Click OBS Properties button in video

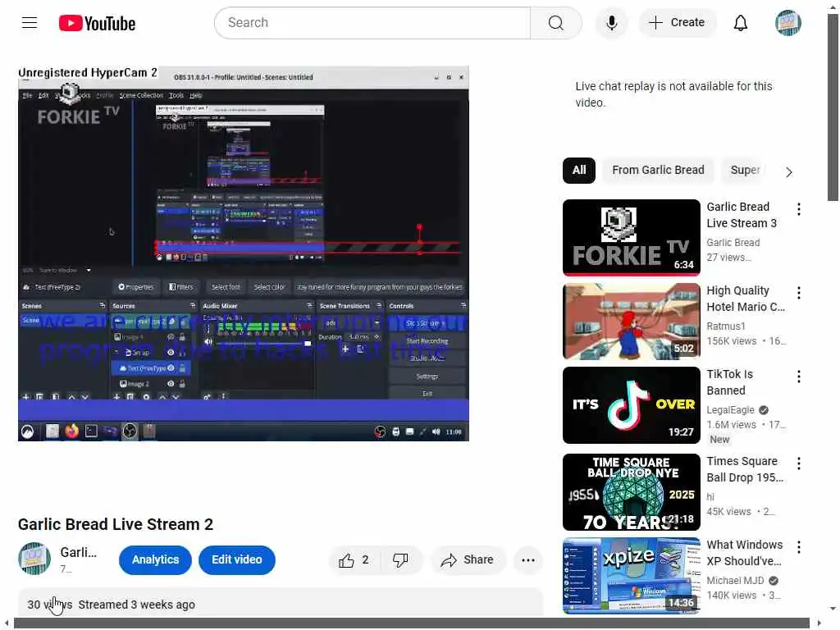click(x=135, y=287)
